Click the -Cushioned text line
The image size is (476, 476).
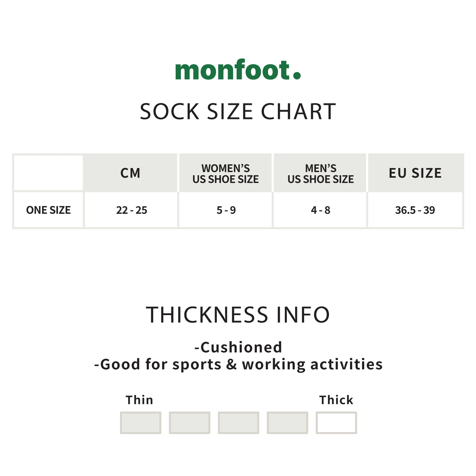[238, 347]
